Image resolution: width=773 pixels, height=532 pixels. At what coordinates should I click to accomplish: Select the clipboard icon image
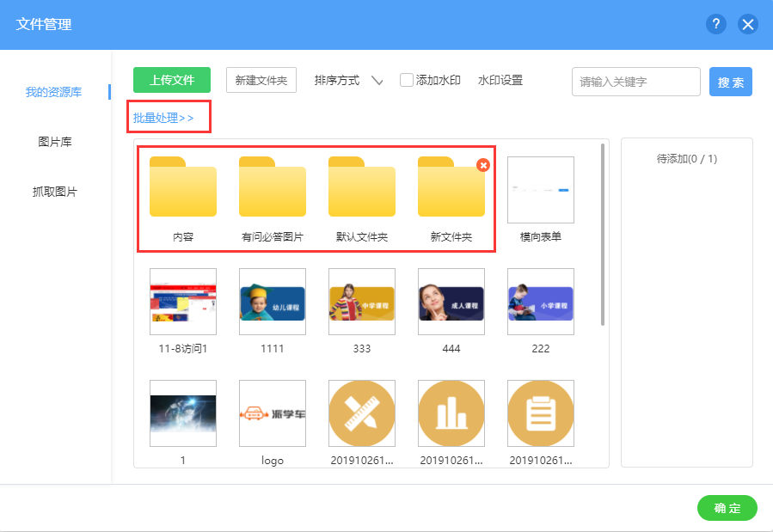point(541,413)
